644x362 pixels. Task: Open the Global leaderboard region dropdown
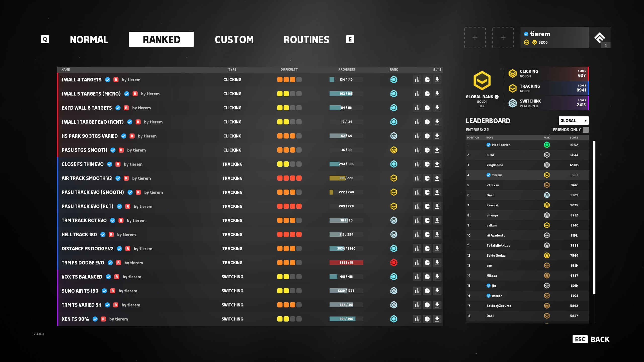coord(574,121)
